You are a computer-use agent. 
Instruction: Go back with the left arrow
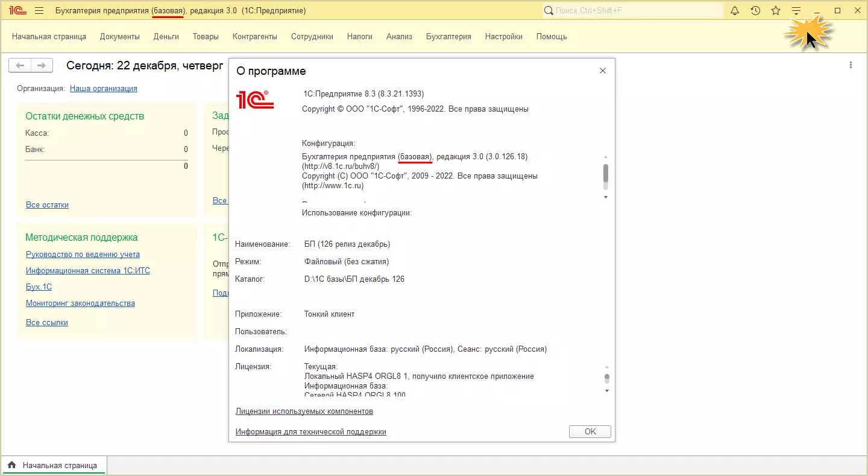(x=20, y=65)
